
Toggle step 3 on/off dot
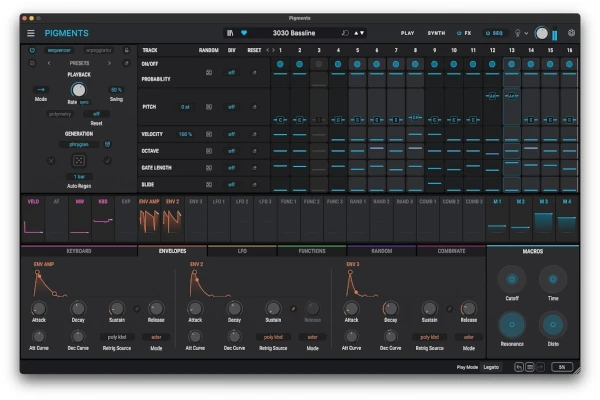(x=319, y=64)
